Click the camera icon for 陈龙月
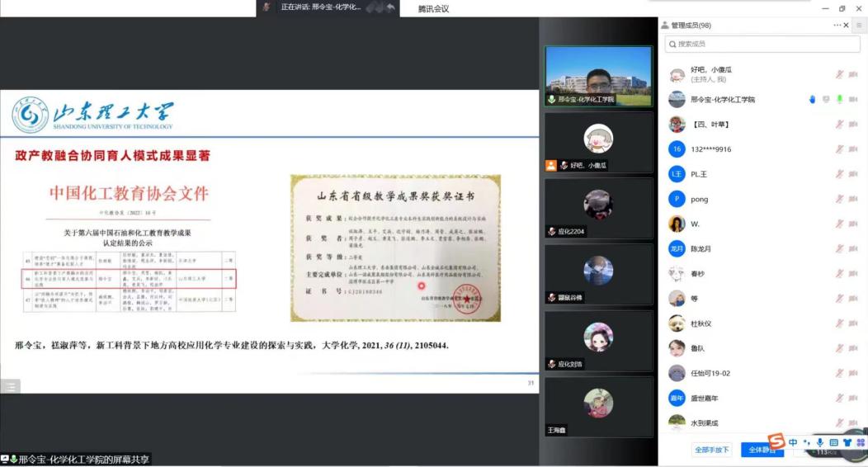This screenshot has height=467, width=868. (x=853, y=249)
